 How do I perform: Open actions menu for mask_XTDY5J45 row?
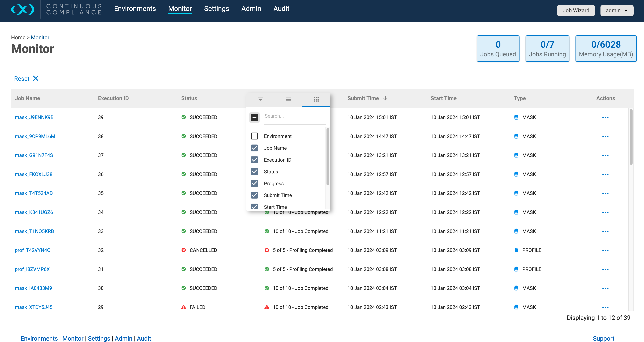click(x=605, y=307)
